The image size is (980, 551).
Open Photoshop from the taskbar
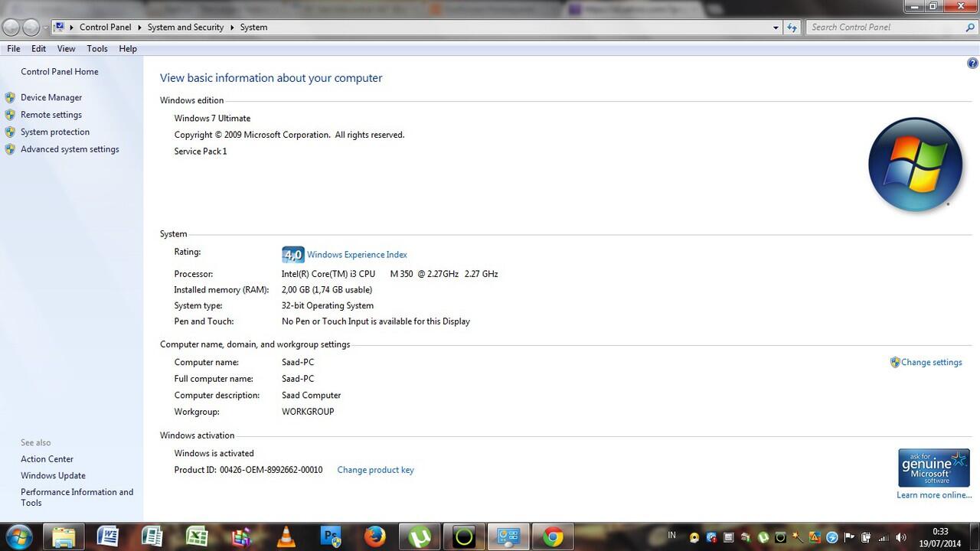332,537
